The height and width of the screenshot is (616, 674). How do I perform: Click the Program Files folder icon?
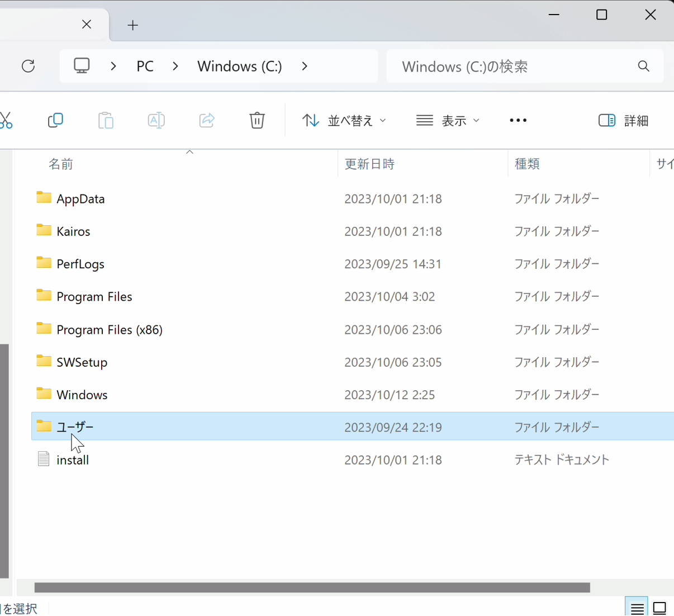(44, 295)
